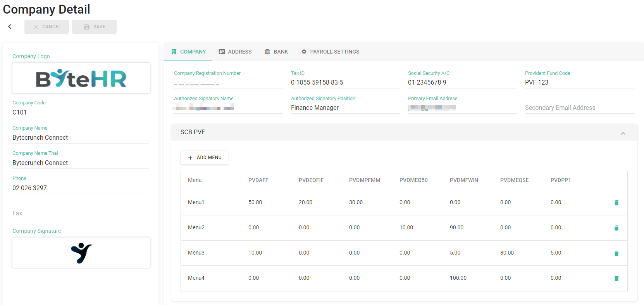Image resolution: width=644 pixels, height=305 pixels.
Task: Edit the Company Name field
Action: coord(81,138)
